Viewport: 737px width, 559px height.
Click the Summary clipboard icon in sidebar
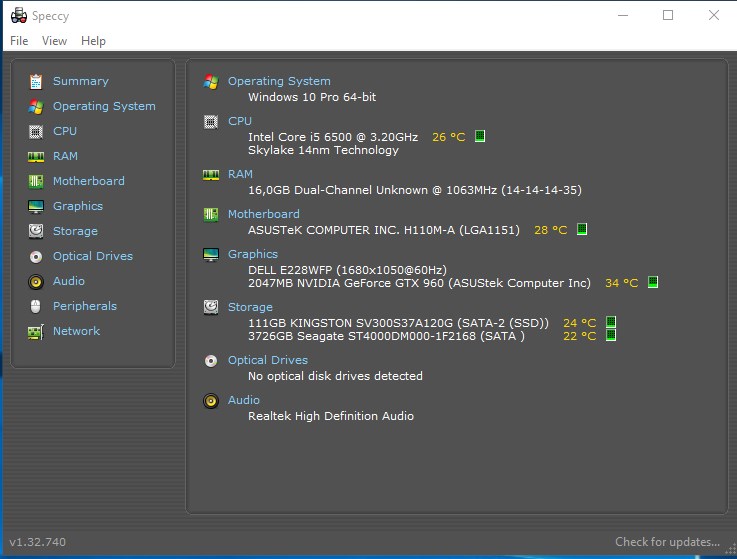[36, 81]
